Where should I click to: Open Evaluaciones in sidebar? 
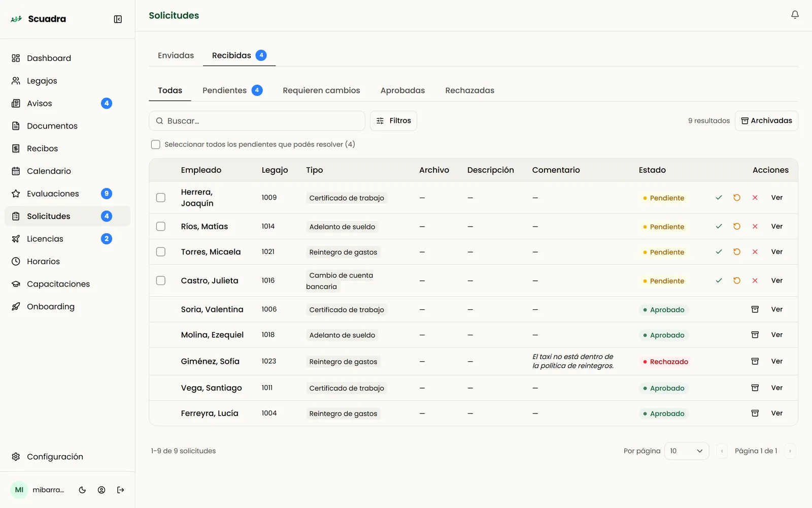click(67, 194)
